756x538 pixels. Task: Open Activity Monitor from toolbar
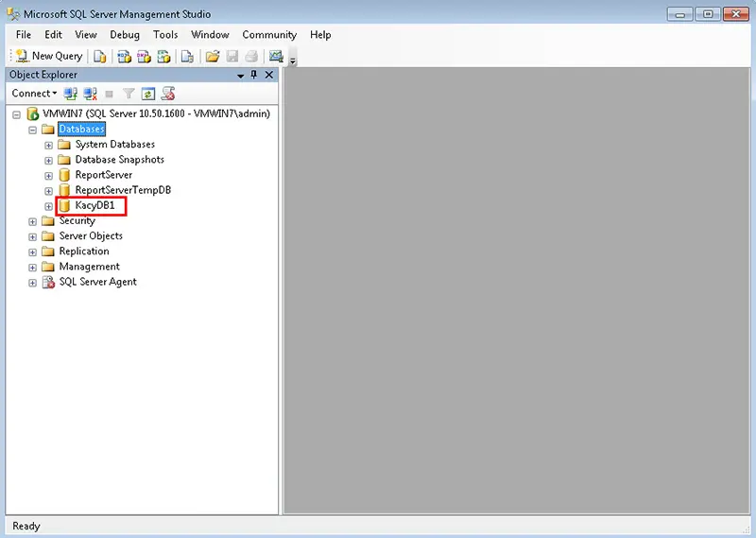click(276, 57)
